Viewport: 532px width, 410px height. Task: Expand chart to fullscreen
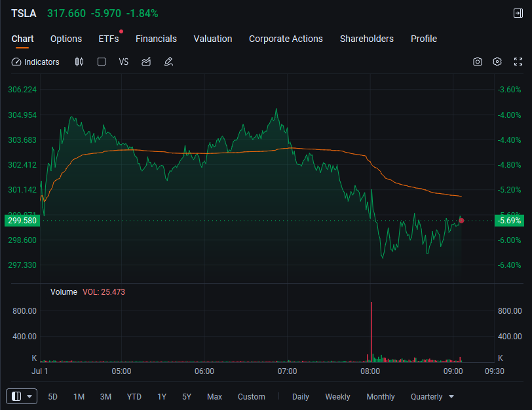click(x=518, y=62)
